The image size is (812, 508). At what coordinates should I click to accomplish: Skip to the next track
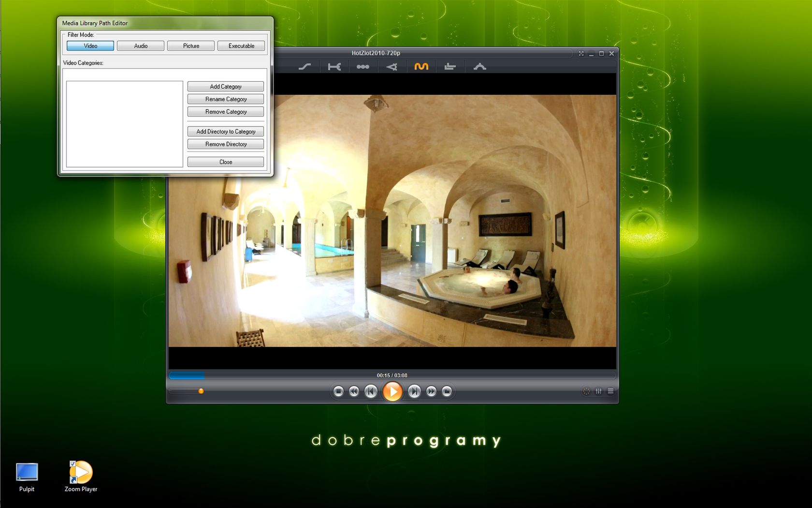click(x=414, y=391)
